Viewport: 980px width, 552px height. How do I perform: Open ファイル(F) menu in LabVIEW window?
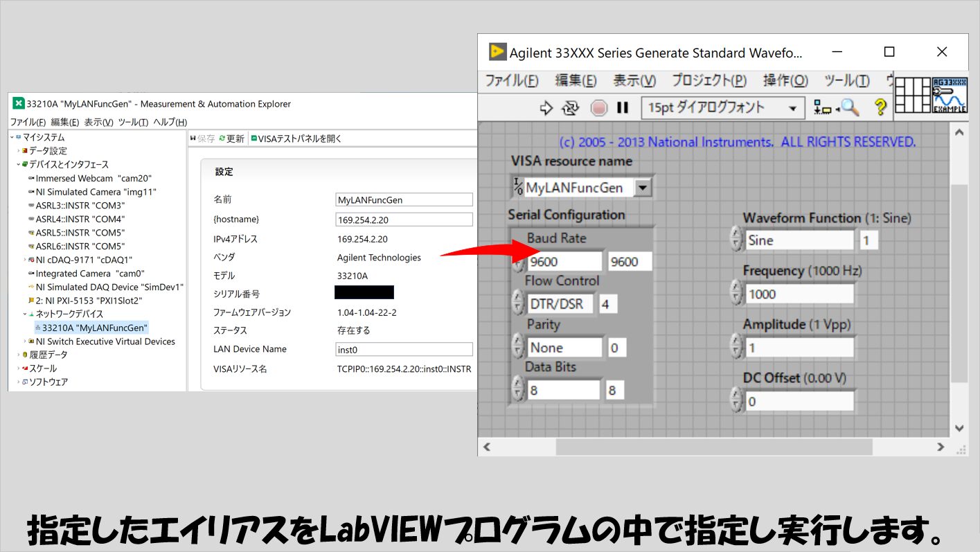(511, 80)
